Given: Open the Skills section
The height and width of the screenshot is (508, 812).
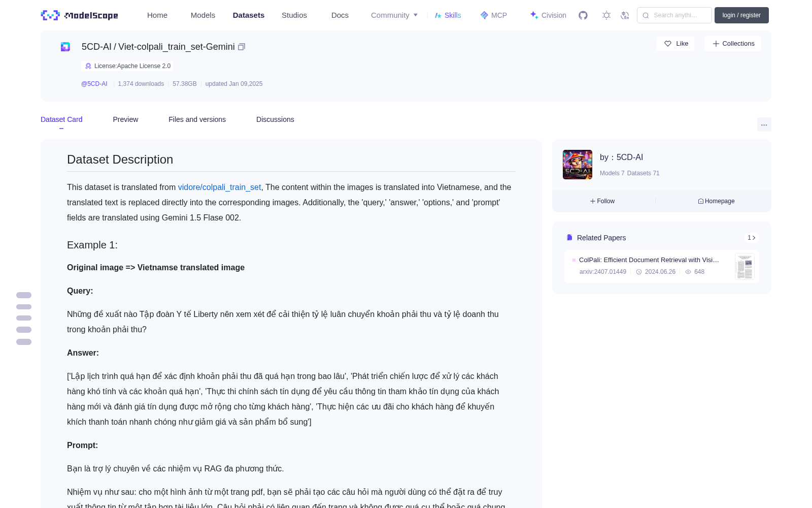Looking at the screenshot, I should tap(448, 15).
